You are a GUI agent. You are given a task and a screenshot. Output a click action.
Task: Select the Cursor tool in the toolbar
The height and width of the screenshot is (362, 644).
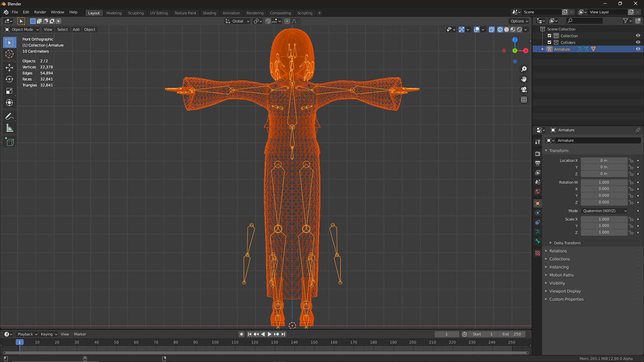click(x=9, y=54)
